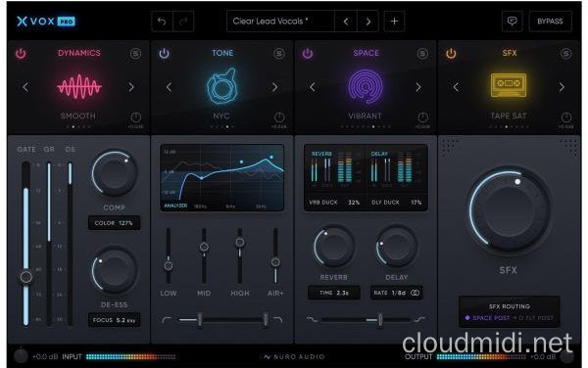Image resolution: width=588 pixels, height=368 pixels.
Task: Select next SFX style after Tape Sat
Action: (x=562, y=87)
